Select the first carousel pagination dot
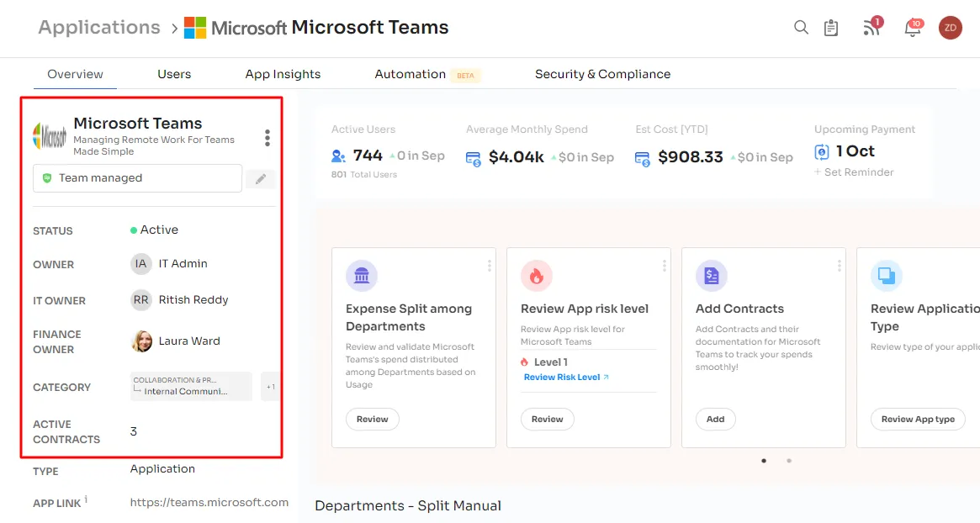 764,461
